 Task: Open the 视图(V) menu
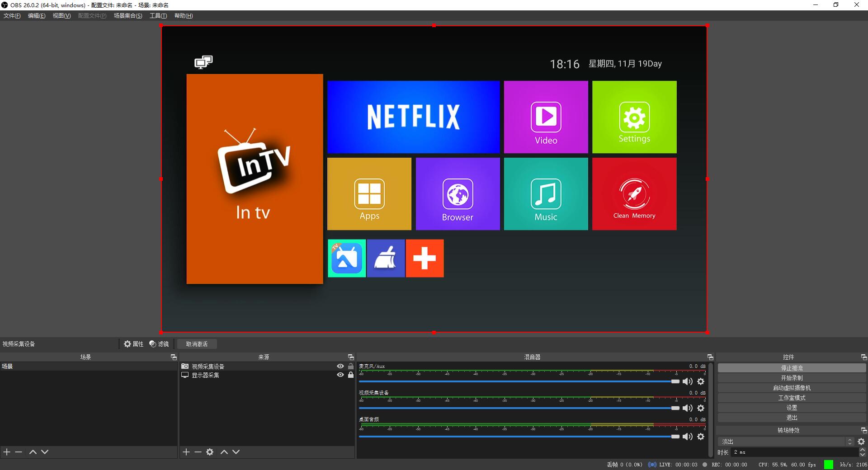point(61,16)
